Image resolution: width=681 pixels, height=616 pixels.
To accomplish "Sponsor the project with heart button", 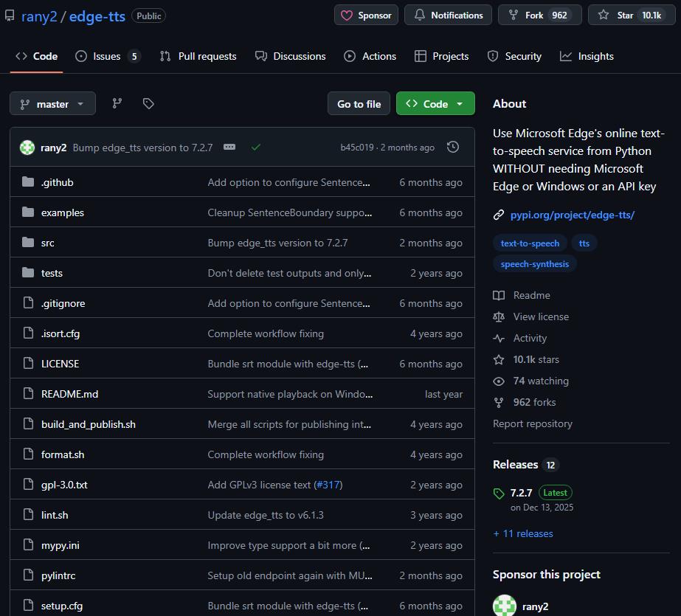I will pos(366,15).
